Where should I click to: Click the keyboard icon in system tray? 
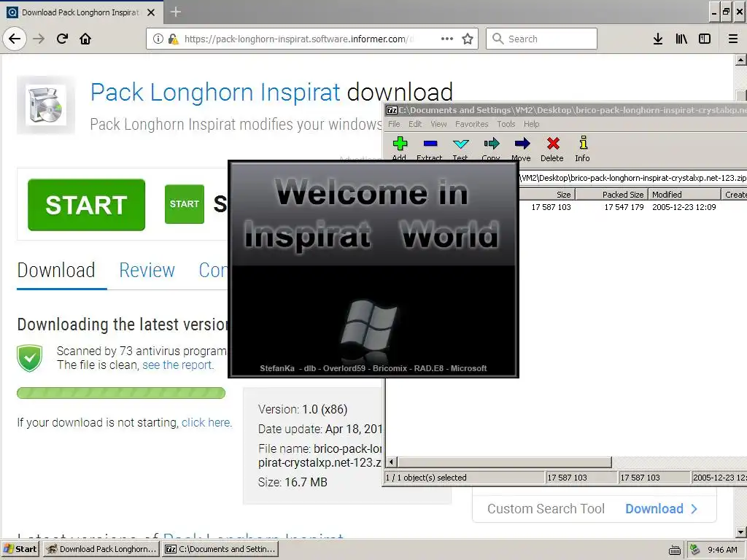pos(675,550)
